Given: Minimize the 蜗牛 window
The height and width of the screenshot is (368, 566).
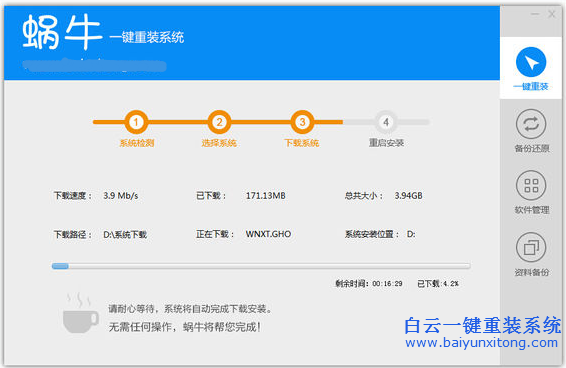Looking at the screenshot, I should (x=535, y=14).
